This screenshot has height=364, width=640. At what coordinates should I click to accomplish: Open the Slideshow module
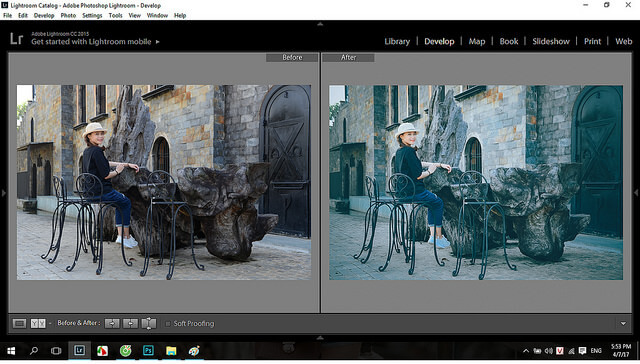[551, 41]
